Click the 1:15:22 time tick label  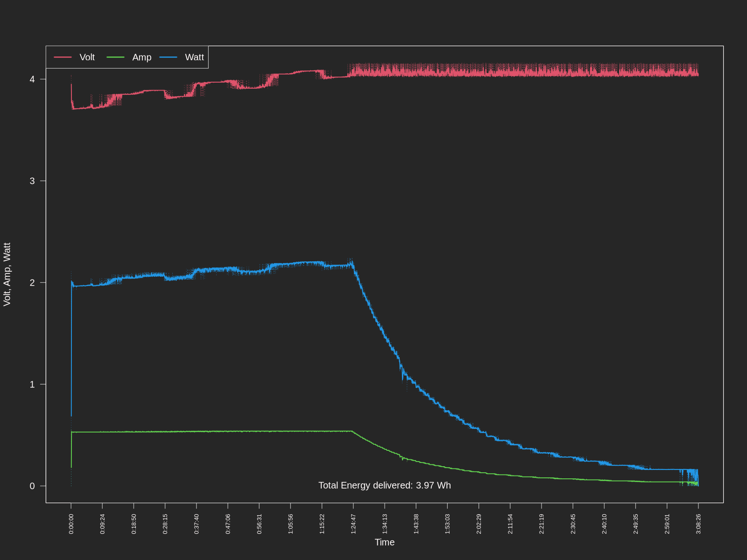click(322, 524)
